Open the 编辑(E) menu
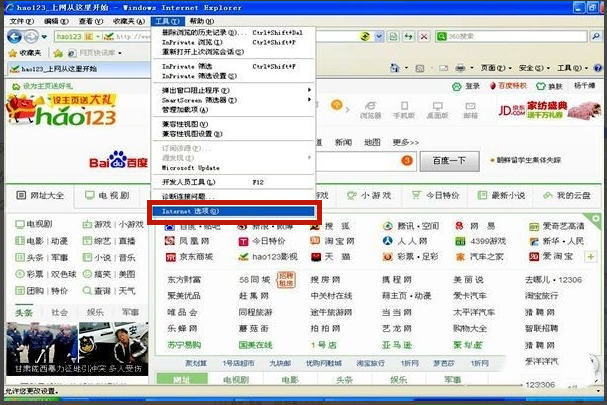The image size is (607, 405). click(x=56, y=21)
